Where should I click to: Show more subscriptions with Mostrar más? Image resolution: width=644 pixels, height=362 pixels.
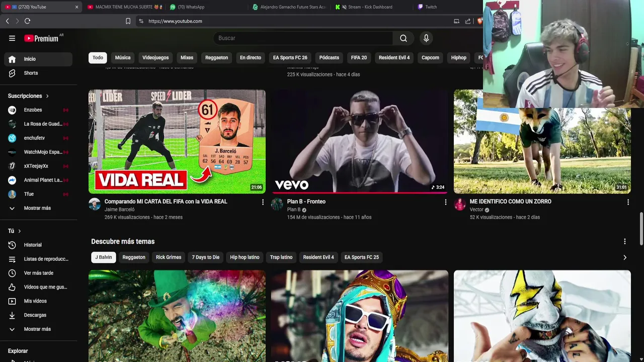[x=38, y=208]
